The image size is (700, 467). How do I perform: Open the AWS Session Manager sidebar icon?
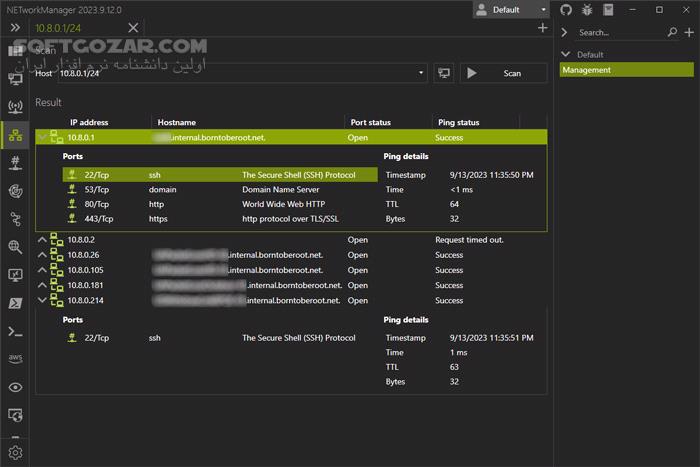click(x=15, y=359)
